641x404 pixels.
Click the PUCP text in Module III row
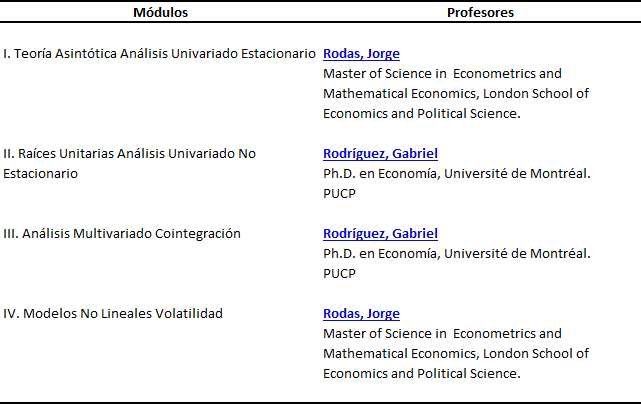(339, 274)
